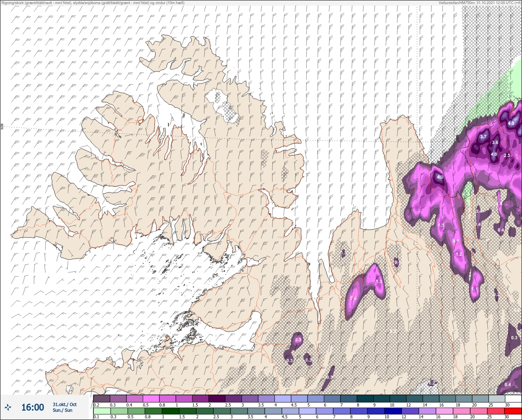The width and height of the screenshot is (522, 420).
Task: Select top-row pink swatch labeled 0.5
Action: coord(151,398)
